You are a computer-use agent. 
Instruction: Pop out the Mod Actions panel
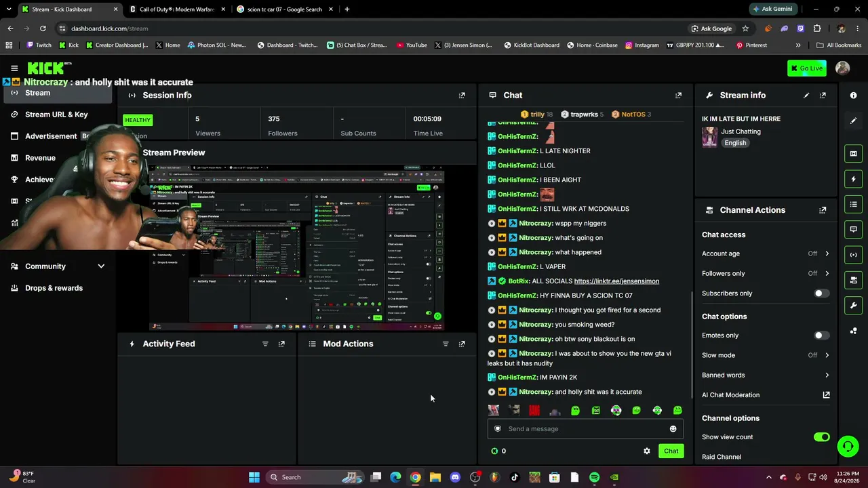[x=462, y=344]
